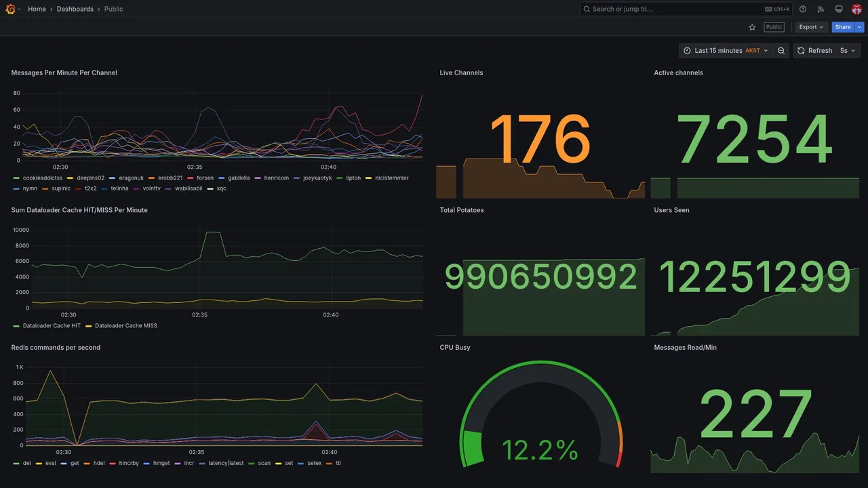
Task: Toggle forsen series in legend
Action: coord(205,178)
